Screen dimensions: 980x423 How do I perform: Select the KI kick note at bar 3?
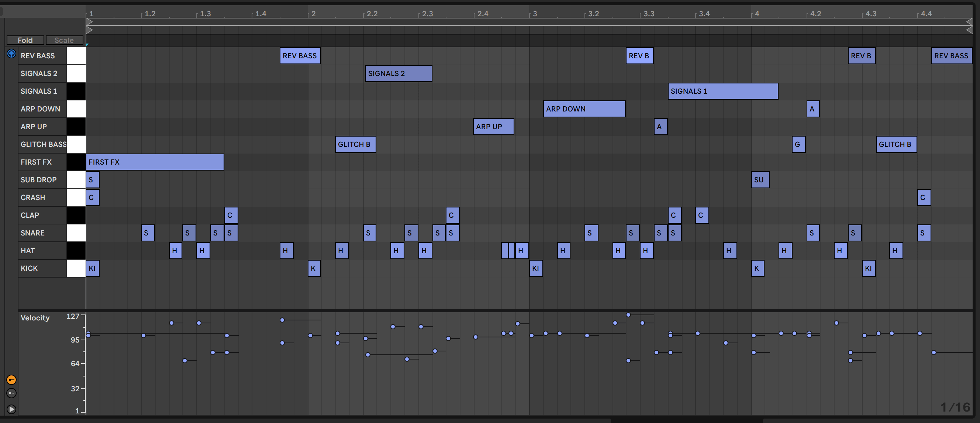[x=536, y=268]
